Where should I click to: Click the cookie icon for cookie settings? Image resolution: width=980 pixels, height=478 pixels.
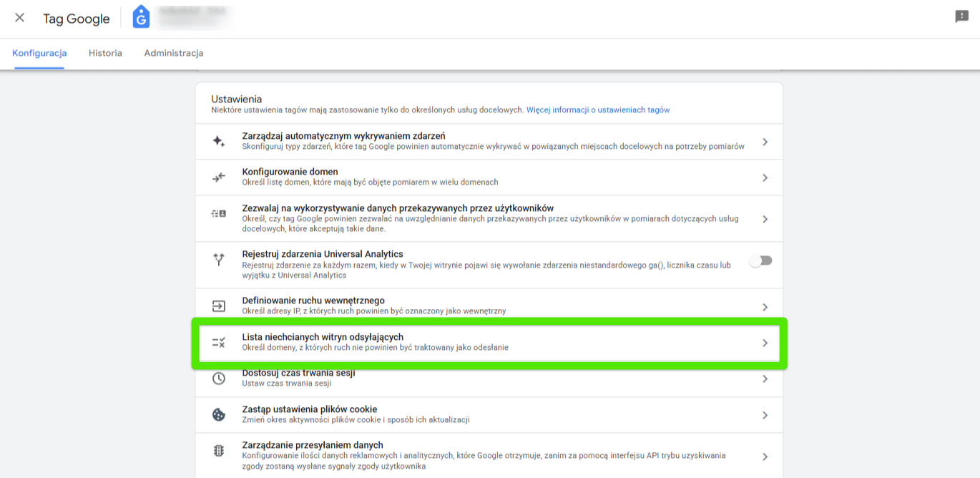point(219,415)
